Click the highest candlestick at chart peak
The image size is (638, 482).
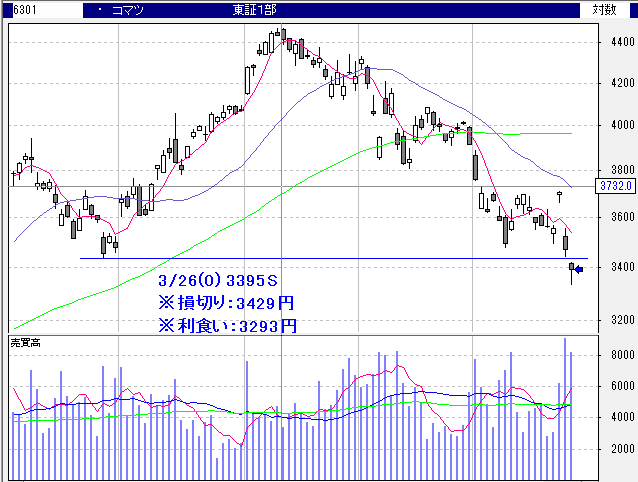(x=283, y=36)
